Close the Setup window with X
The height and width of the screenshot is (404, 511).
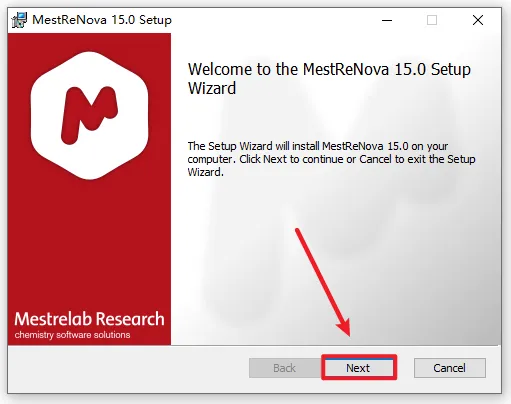coord(478,20)
